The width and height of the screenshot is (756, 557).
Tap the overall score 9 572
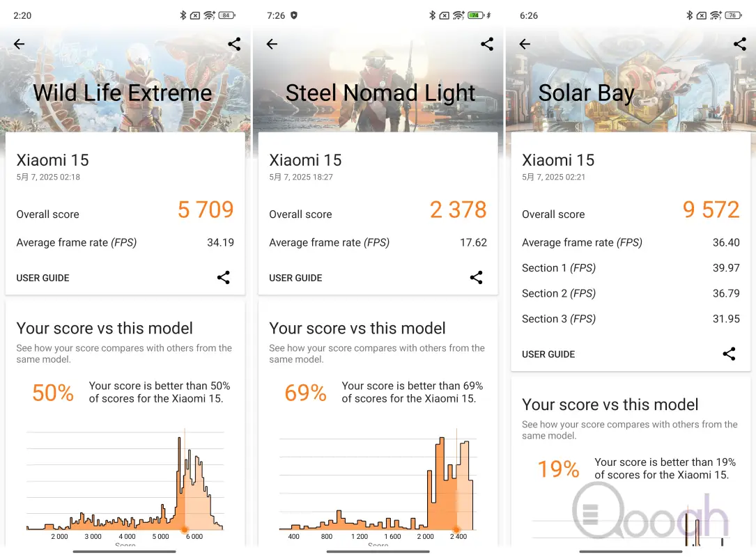[711, 210]
